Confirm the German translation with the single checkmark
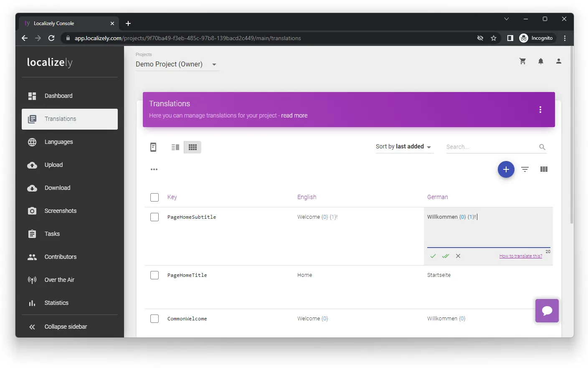Viewport: 588px width, 368px height. (x=433, y=256)
